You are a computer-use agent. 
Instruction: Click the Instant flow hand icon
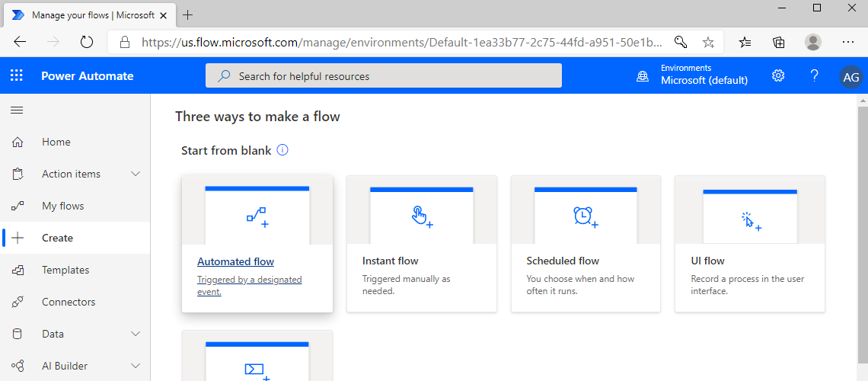[421, 216]
